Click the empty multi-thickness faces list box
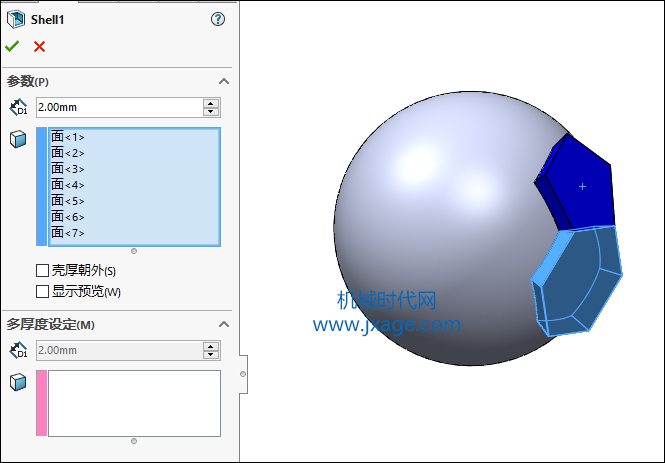Screen dimensions: 665x463 pyautogui.click(x=134, y=403)
